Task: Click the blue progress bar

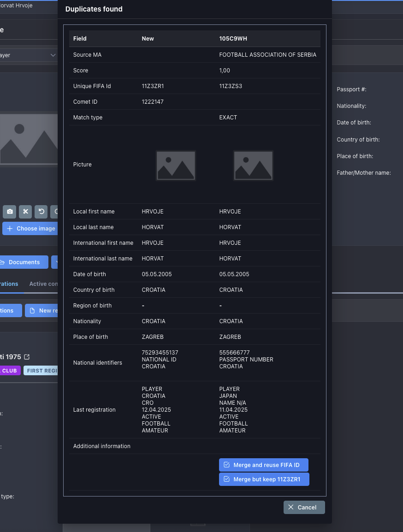Action: [x=12, y=292]
